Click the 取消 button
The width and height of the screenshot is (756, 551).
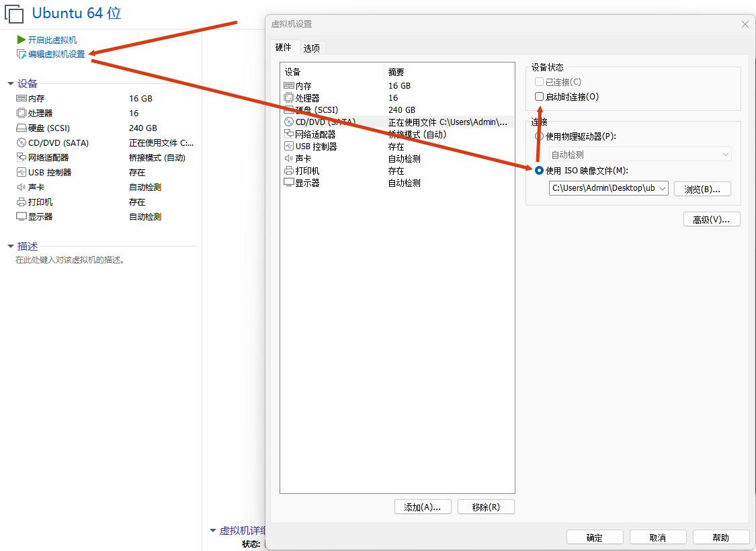pos(658,537)
